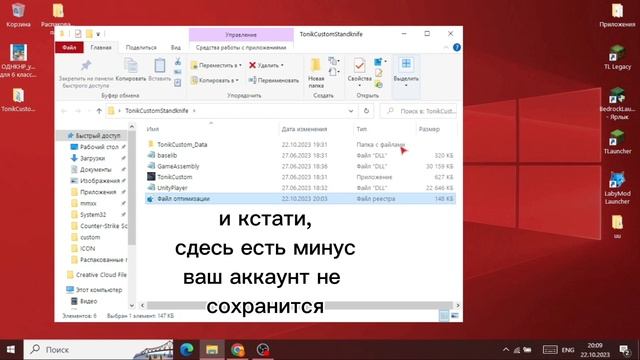Click the Управление contextual tab header
The width and height of the screenshot is (640, 360).
click(x=241, y=35)
